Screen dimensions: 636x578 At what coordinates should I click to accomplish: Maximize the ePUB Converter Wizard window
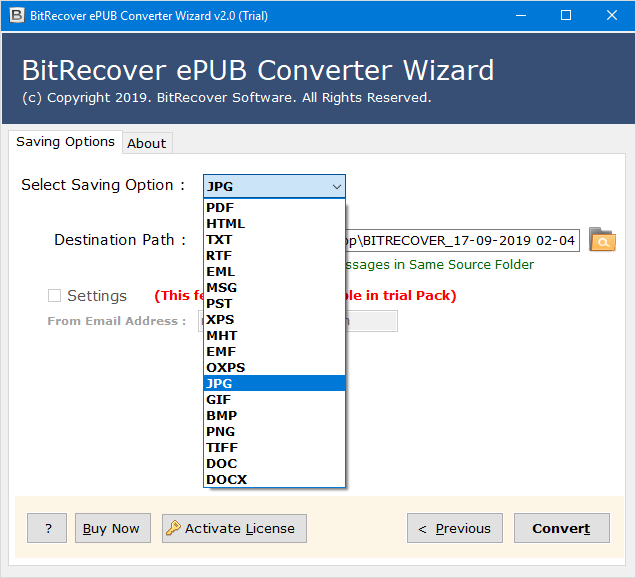coord(566,15)
